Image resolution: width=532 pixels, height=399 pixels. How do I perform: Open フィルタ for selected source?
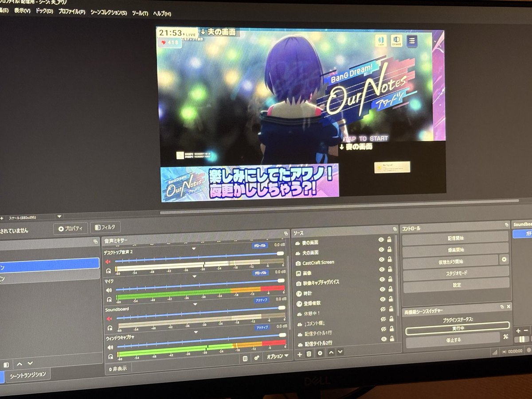pos(105,227)
